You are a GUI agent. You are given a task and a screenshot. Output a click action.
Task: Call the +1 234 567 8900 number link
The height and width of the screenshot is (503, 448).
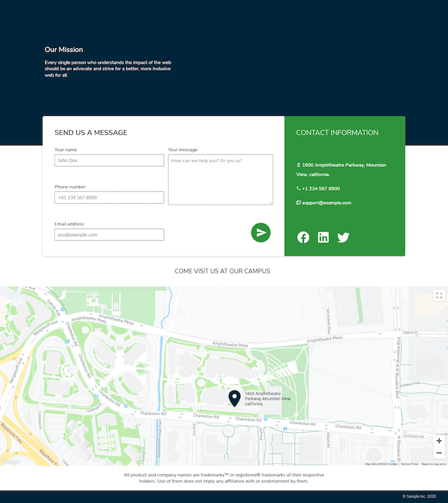click(x=318, y=189)
